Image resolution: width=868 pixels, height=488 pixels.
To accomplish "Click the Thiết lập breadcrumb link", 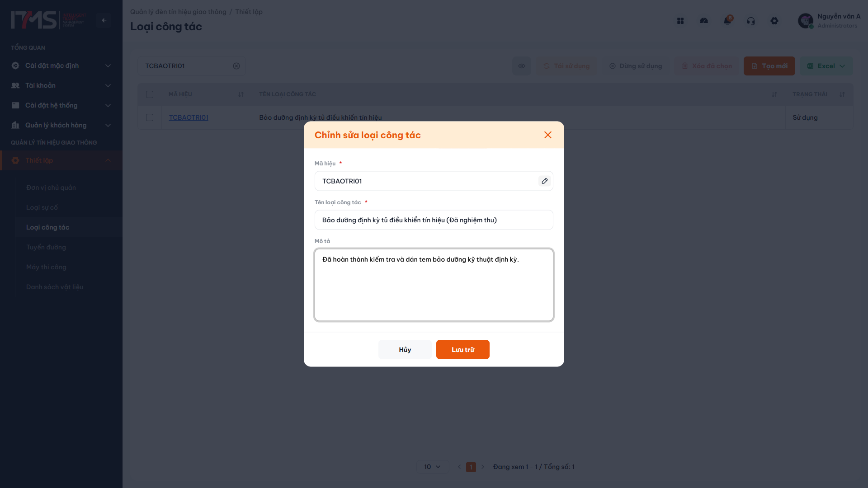I will (249, 12).
